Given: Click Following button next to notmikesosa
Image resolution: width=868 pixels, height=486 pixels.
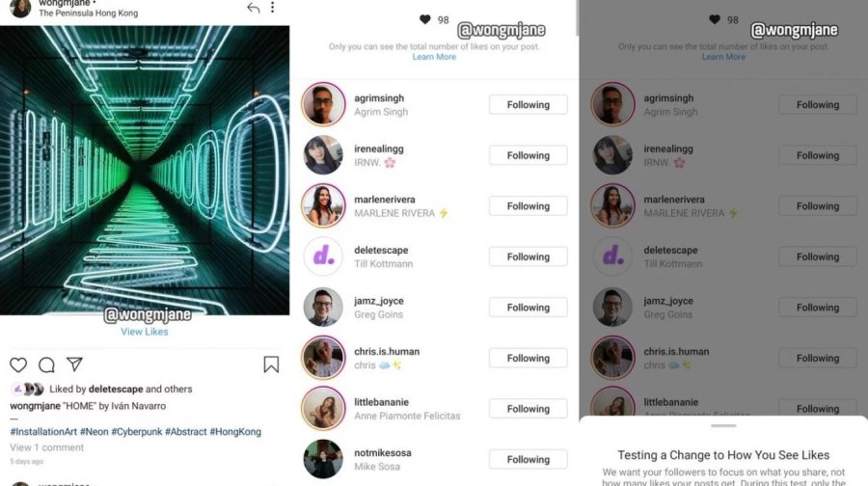Looking at the screenshot, I should [x=529, y=459].
